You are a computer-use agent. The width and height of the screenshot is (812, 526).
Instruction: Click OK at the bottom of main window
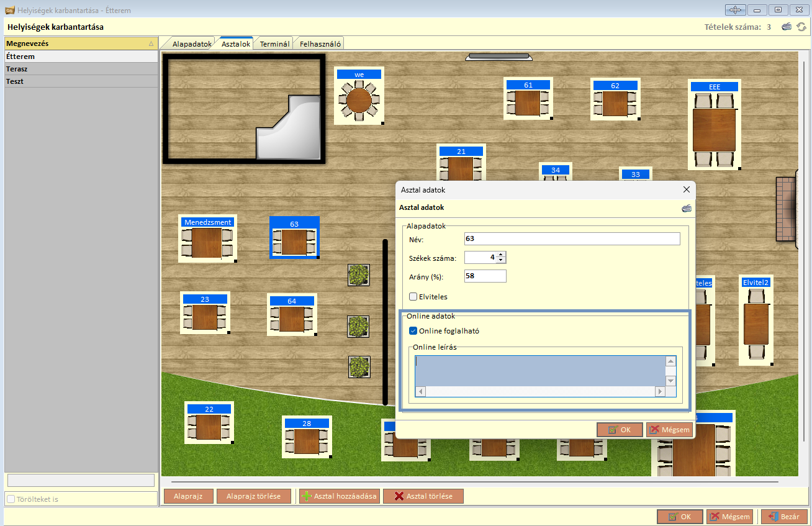[680, 517]
